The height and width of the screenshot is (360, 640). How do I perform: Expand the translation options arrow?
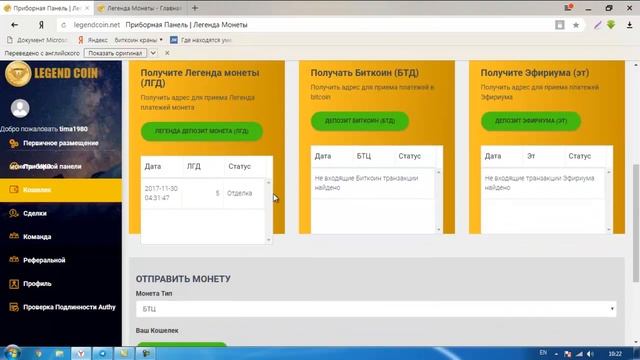point(153,53)
